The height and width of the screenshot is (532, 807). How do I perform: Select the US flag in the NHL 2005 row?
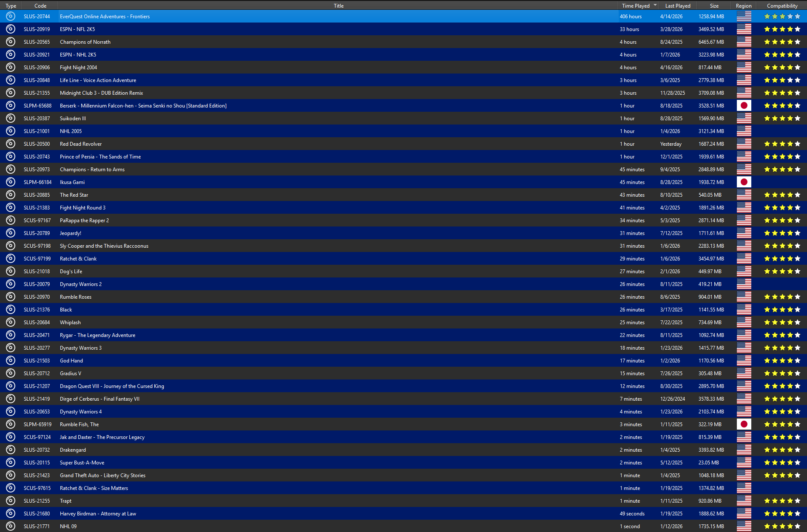744,131
